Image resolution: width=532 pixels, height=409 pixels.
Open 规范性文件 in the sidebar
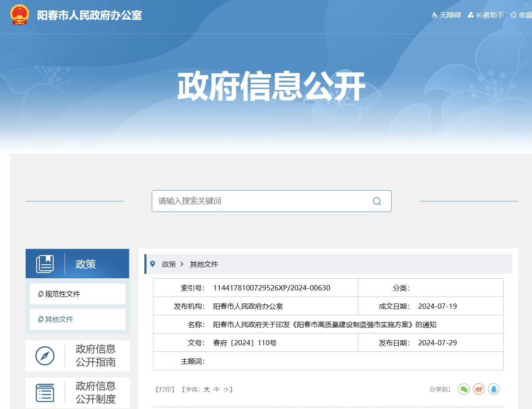62,294
